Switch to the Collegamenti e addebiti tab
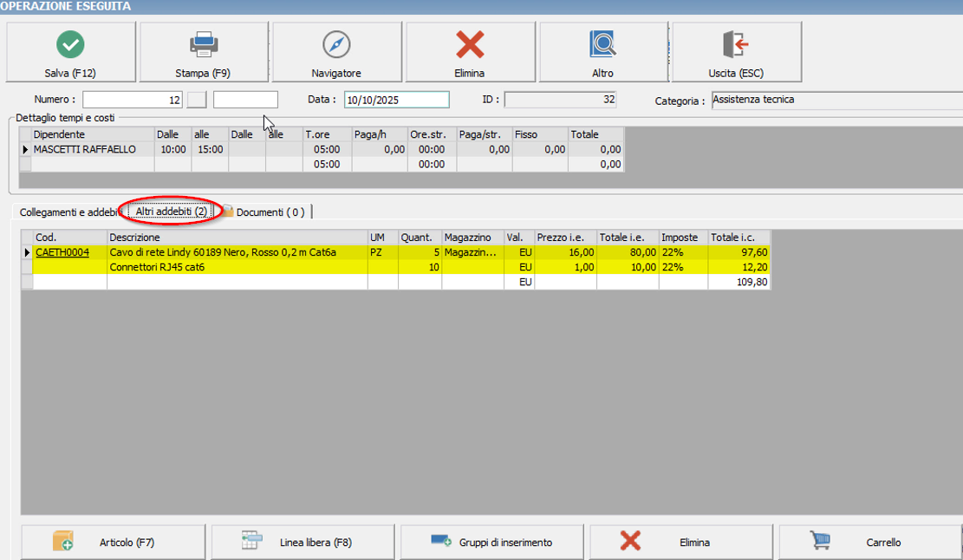 tap(68, 212)
